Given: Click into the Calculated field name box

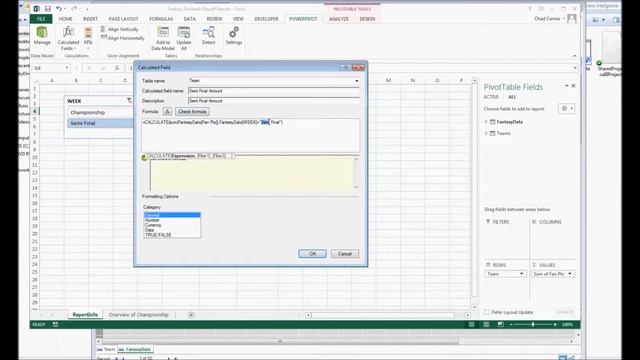Looking at the screenshot, I should click(x=273, y=91).
